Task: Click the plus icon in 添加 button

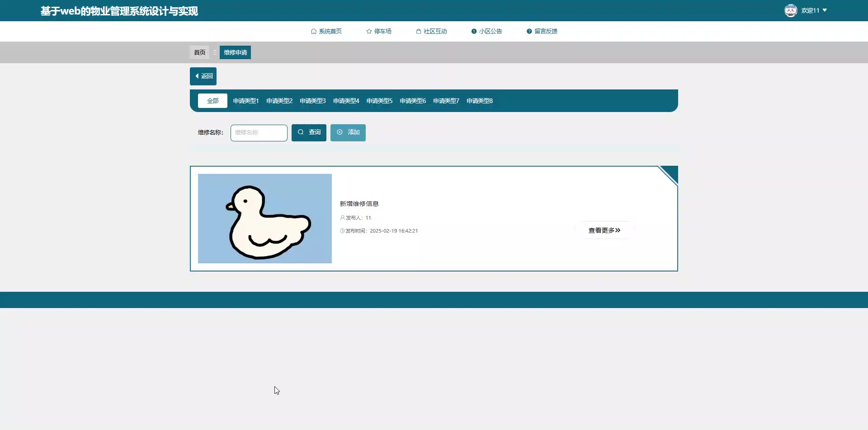Action: tap(340, 132)
